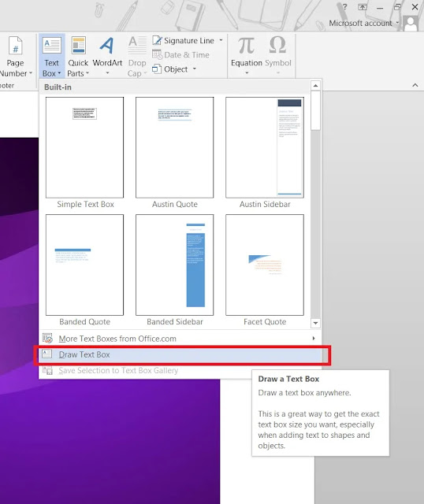
Task: Click the gallery scroll down arrow
Action: click(x=315, y=323)
